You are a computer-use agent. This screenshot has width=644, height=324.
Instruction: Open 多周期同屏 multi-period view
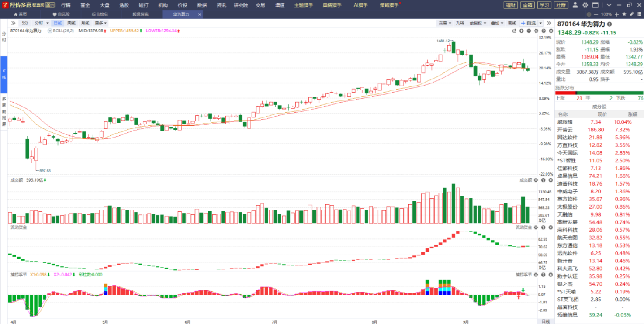4,112
